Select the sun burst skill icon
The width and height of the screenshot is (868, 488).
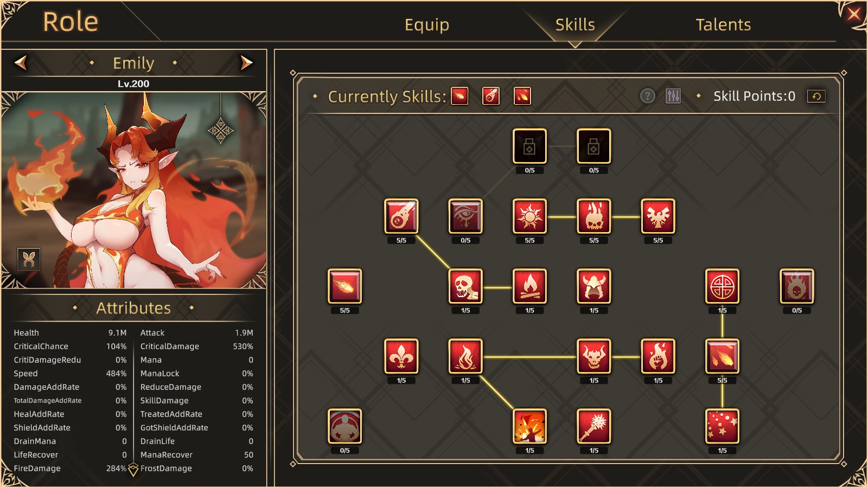click(529, 216)
